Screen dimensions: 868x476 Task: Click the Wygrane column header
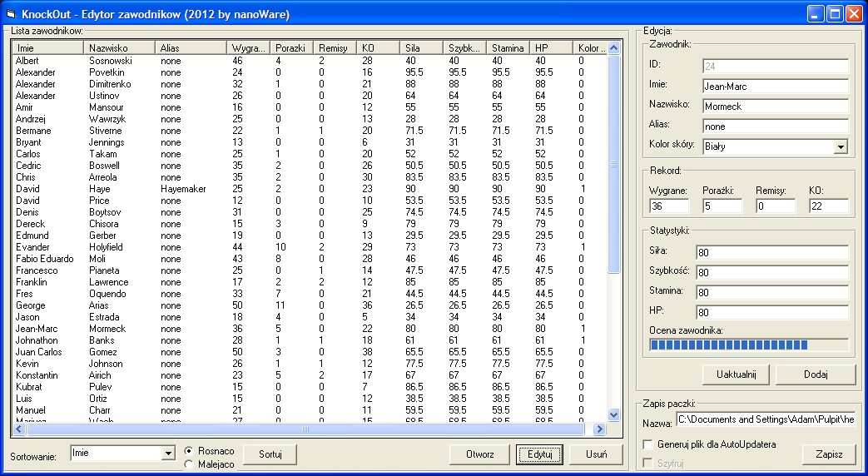point(249,48)
